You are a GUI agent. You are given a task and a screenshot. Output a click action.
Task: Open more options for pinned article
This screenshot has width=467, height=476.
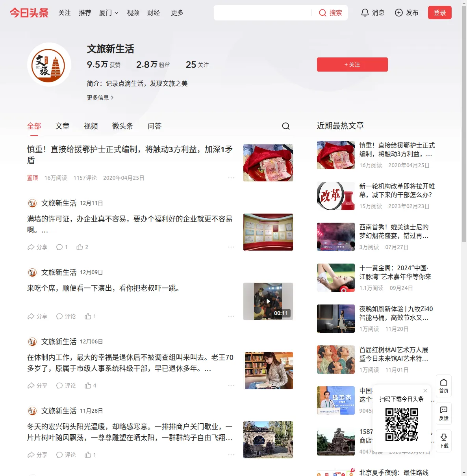231,178
